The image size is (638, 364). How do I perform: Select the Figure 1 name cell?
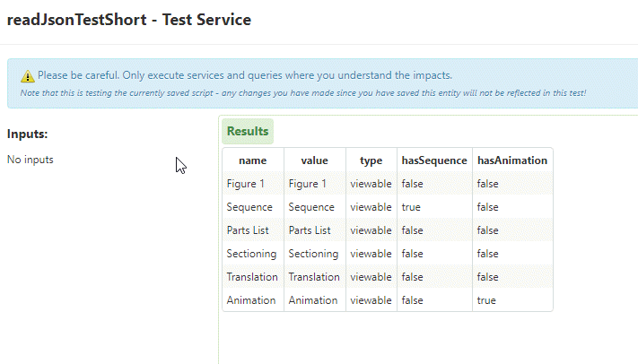(246, 184)
